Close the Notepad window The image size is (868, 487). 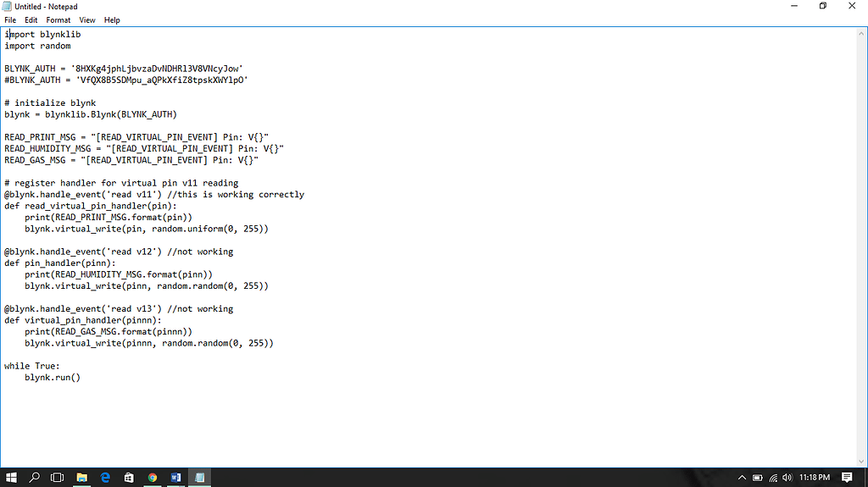(x=852, y=6)
